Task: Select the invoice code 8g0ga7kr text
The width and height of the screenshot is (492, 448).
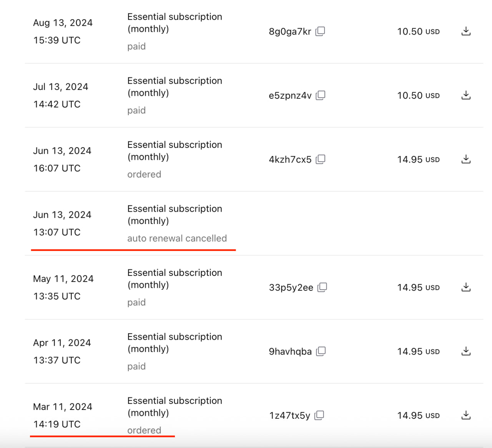Action: [x=290, y=32]
